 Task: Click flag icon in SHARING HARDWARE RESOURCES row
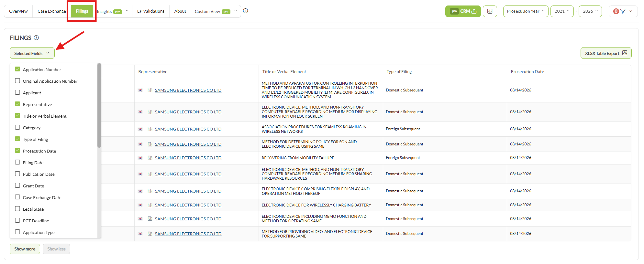coord(140,174)
